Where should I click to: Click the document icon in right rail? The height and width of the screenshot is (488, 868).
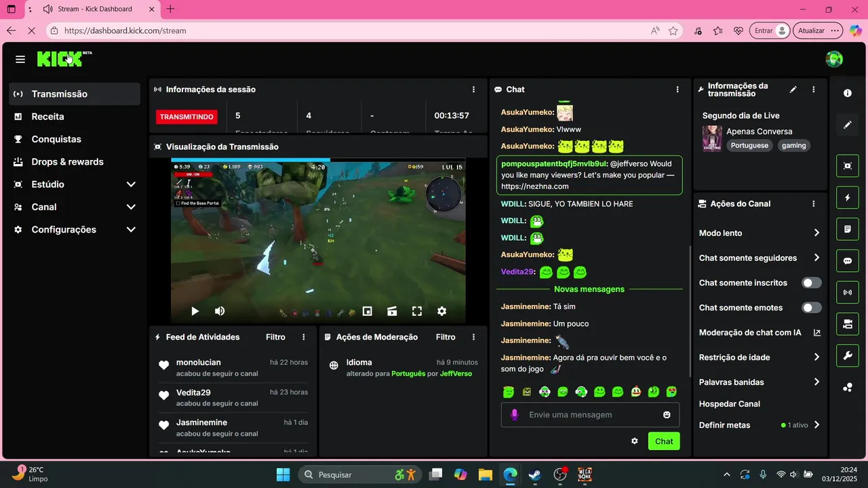(848, 229)
